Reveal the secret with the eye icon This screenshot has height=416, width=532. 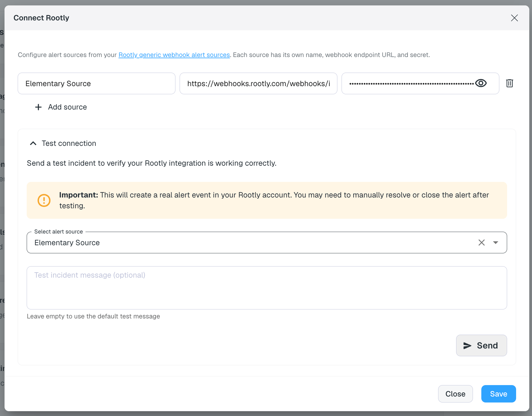481,83
